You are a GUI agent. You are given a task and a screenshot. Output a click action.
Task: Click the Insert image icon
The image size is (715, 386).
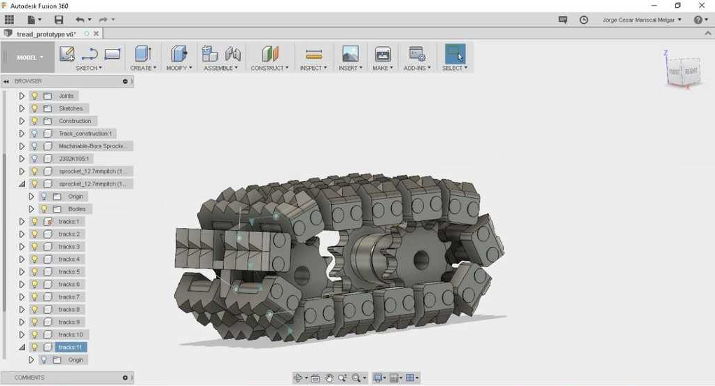(x=350, y=54)
